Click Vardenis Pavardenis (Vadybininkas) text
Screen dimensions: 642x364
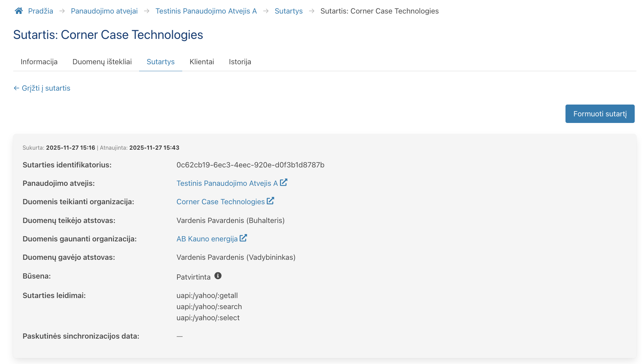(x=236, y=257)
